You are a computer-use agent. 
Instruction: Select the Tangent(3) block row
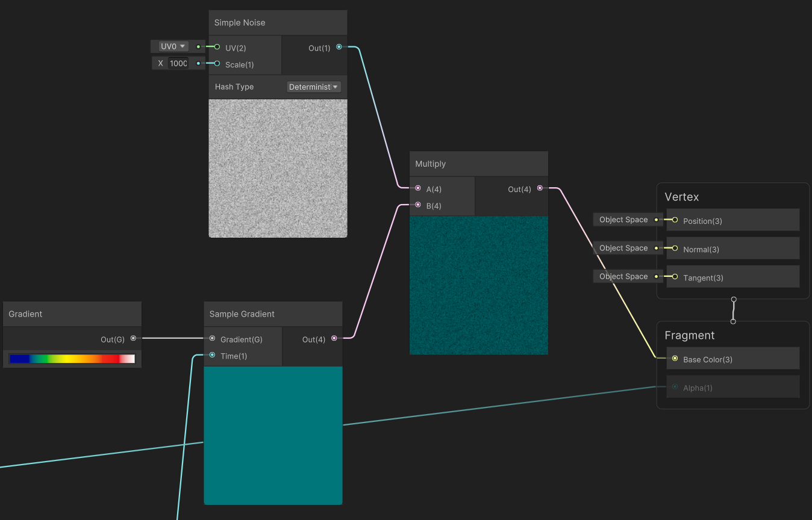[733, 277]
